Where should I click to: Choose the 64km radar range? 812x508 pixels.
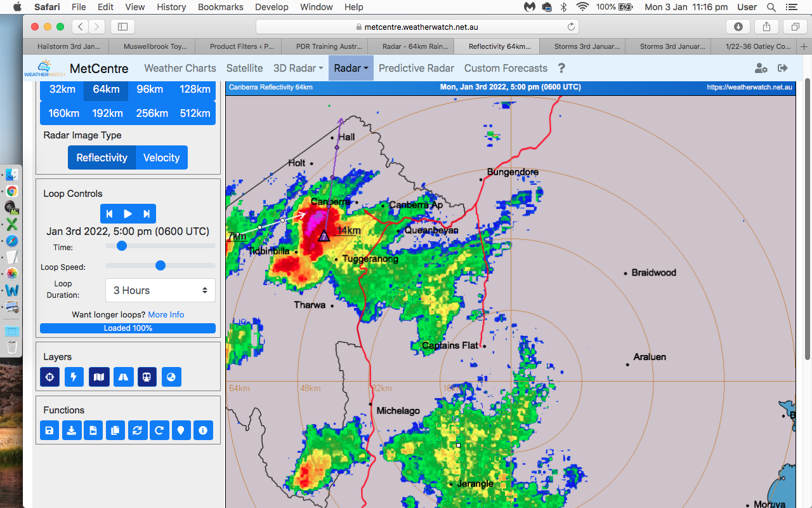106,90
